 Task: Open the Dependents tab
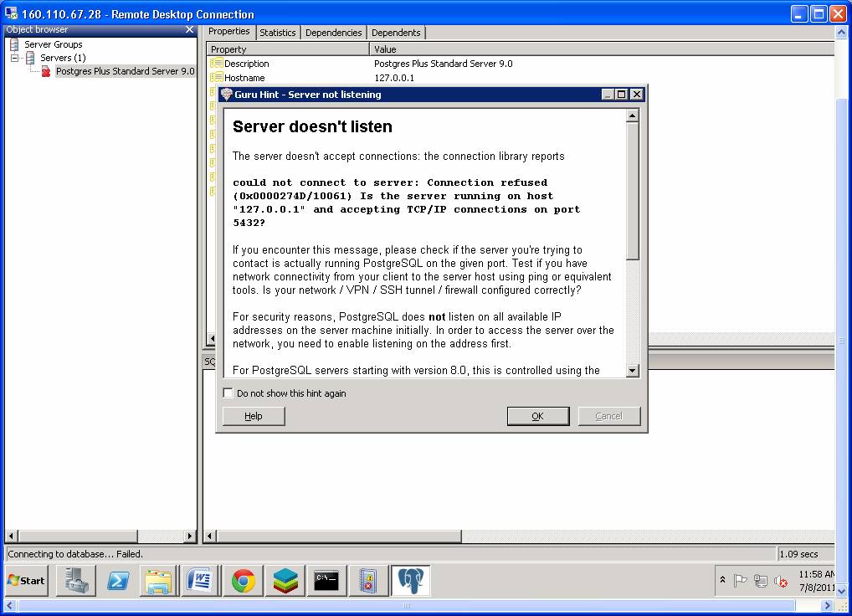click(396, 33)
